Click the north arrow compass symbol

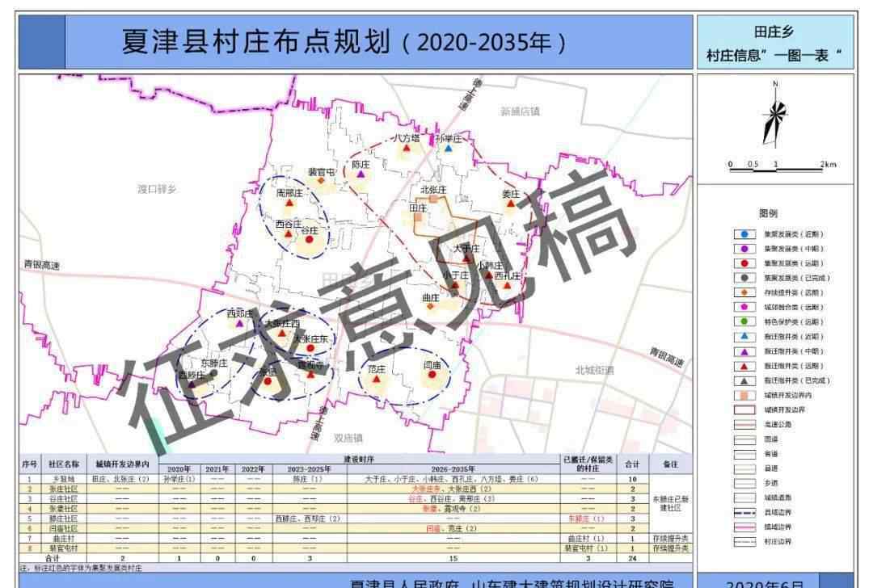774,115
